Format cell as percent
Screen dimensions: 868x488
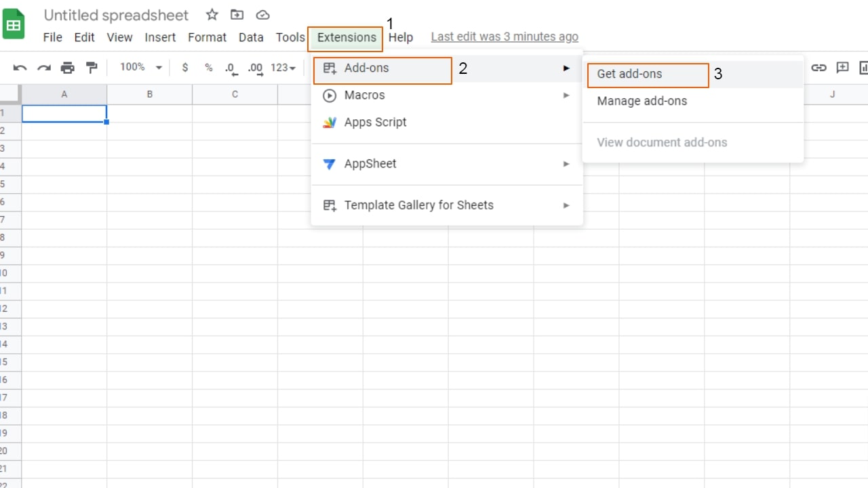209,68
